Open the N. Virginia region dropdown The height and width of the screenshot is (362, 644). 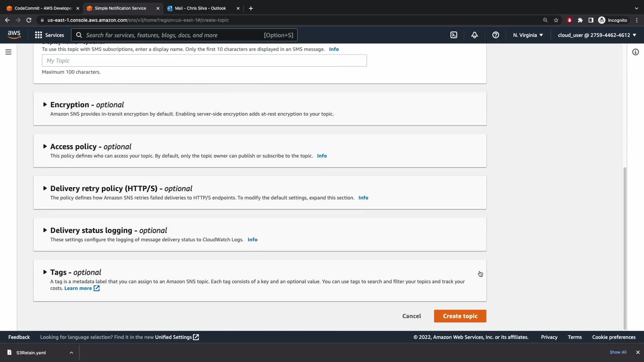[528, 35]
